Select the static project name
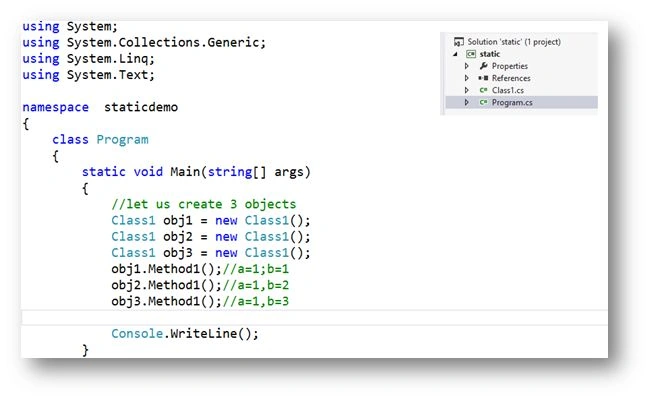650x400 pixels. [490, 54]
